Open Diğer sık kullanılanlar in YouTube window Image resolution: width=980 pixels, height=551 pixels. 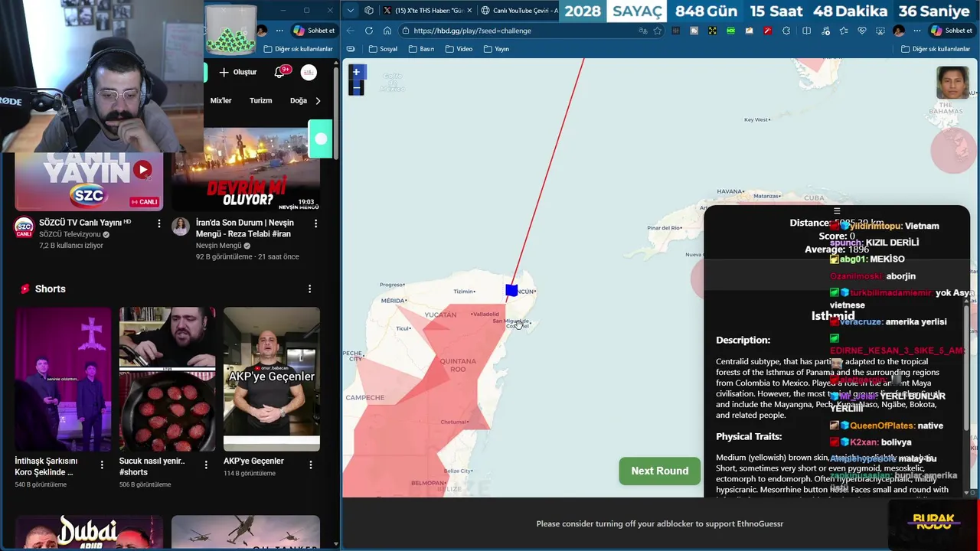[x=298, y=49]
